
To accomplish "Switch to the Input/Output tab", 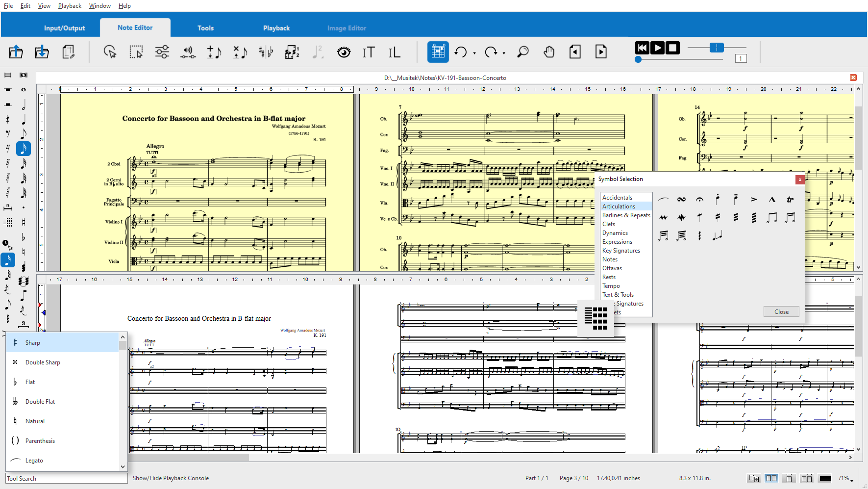I will coord(64,28).
